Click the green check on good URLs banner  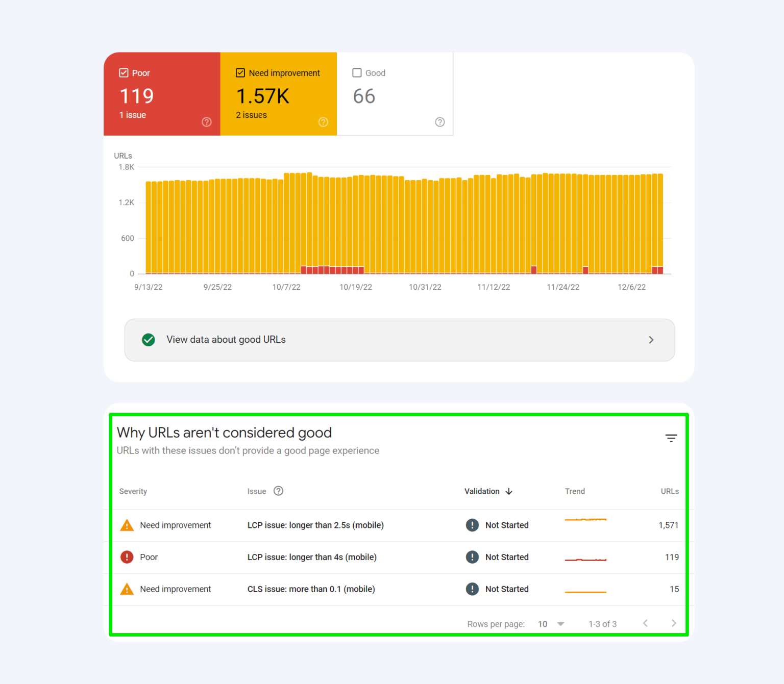pos(148,340)
